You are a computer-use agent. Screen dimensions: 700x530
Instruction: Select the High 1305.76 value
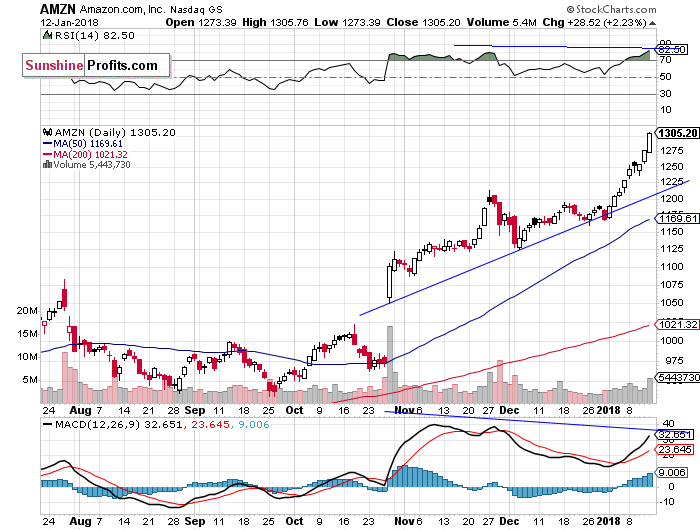[x=275, y=22]
